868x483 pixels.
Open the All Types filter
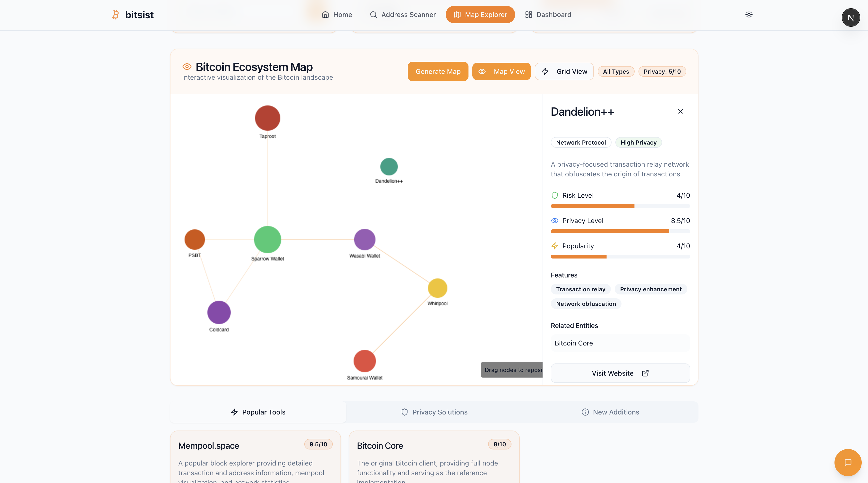616,71
